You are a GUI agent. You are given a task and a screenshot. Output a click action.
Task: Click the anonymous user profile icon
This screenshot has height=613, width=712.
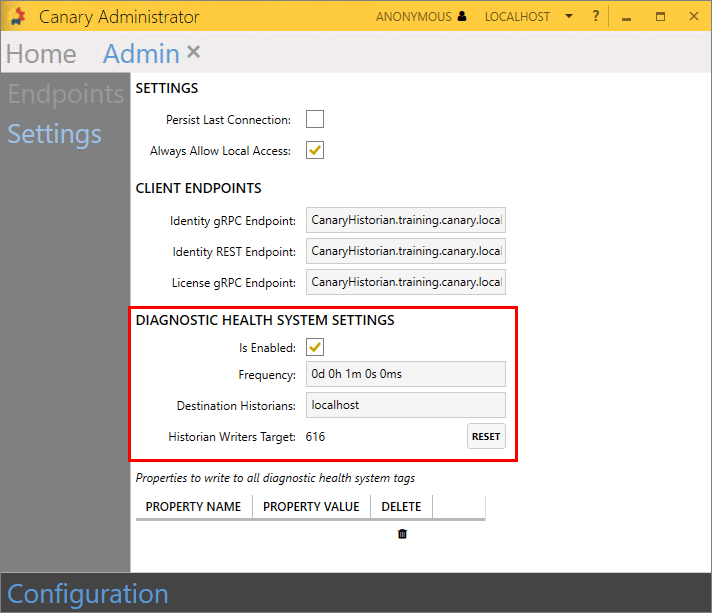tap(461, 17)
